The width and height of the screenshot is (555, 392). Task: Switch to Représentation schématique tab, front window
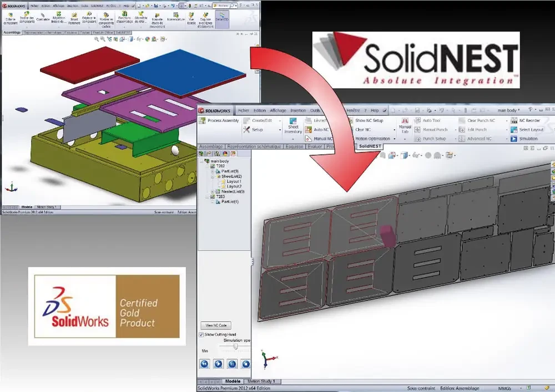[x=254, y=146]
